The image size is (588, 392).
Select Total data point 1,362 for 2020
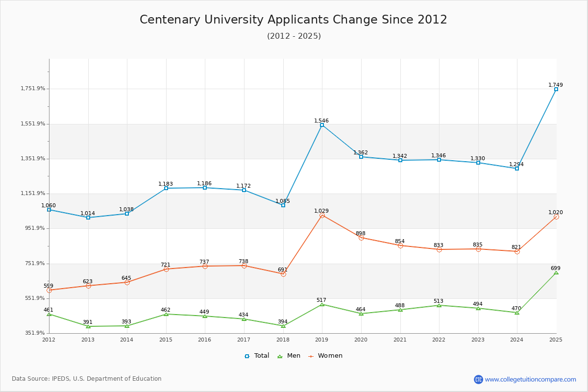(x=361, y=157)
